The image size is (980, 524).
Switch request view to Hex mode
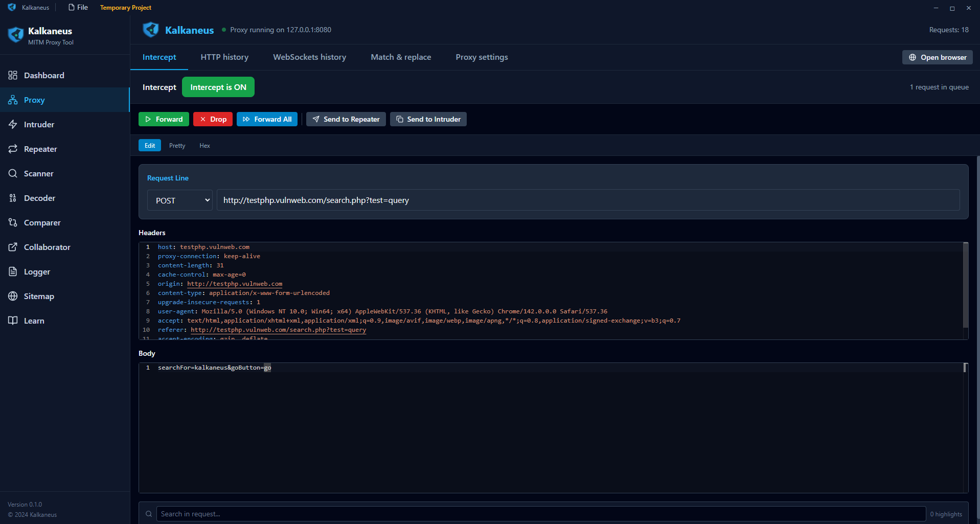[x=204, y=145]
